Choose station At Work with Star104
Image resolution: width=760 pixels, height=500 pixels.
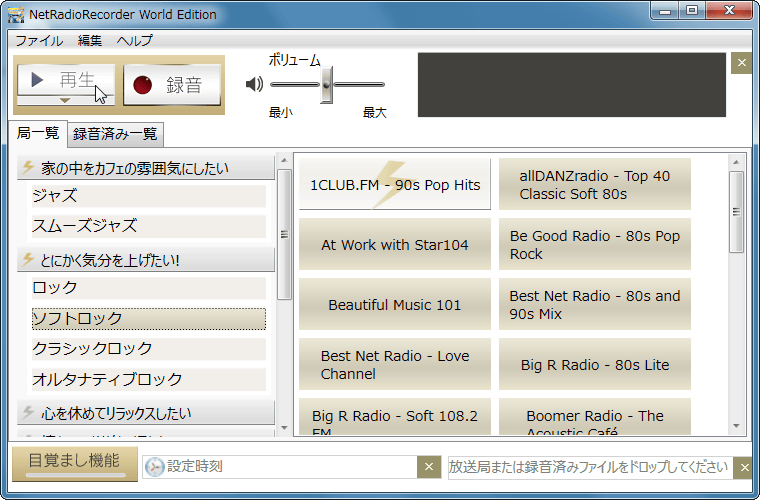[395, 244]
